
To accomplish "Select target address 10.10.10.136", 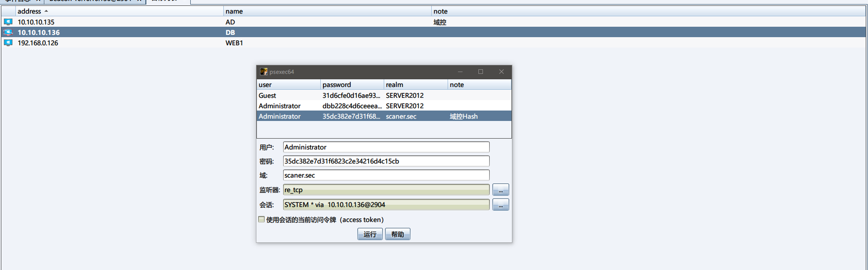I will pyautogui.click(x=39, y=33).
